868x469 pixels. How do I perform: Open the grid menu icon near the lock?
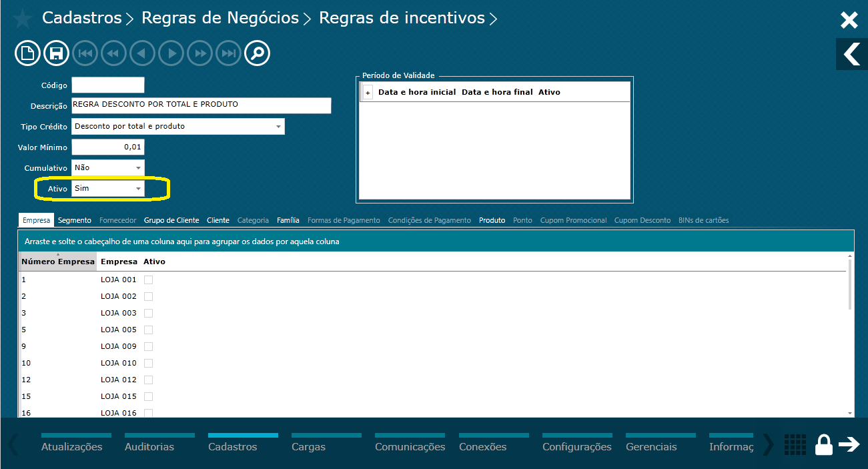coord(795,444)
